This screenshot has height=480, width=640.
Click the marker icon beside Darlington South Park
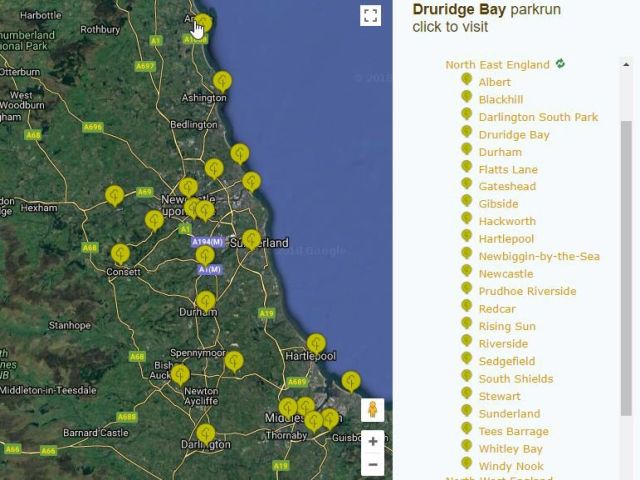[x=467, y=114]
